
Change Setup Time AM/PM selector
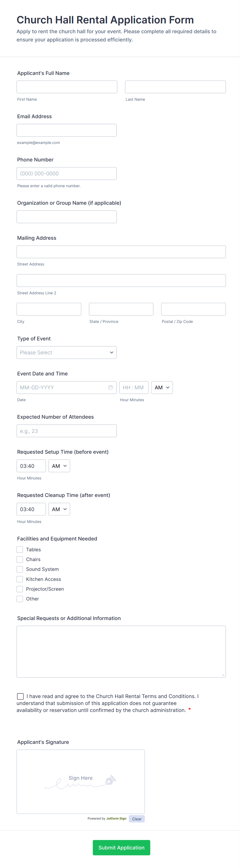click(x=59, y=466)
